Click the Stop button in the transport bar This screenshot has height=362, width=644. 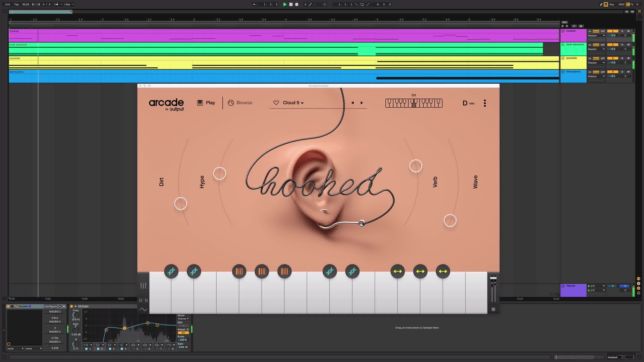[x=291, y=4]
